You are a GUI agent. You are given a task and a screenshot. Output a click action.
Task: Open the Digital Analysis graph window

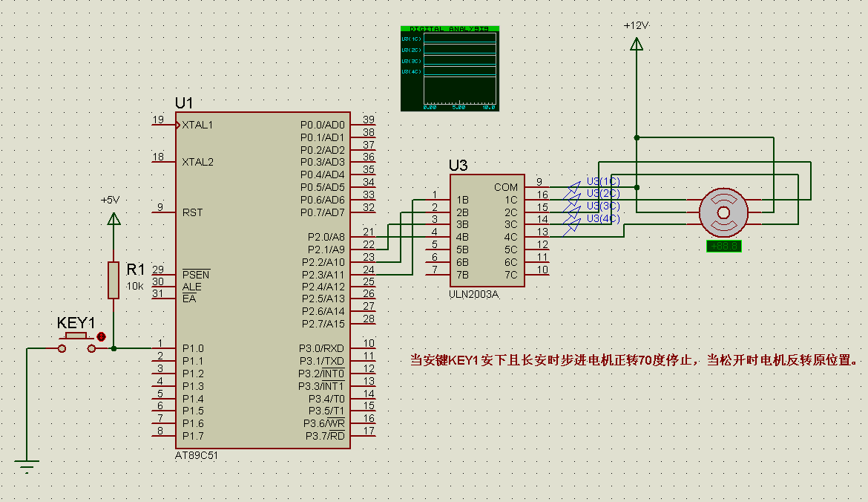(450, 69)
